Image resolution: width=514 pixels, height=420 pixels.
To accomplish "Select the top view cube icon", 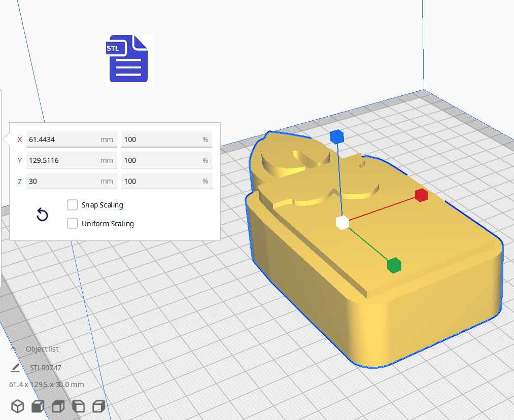I will coord(58,406).
